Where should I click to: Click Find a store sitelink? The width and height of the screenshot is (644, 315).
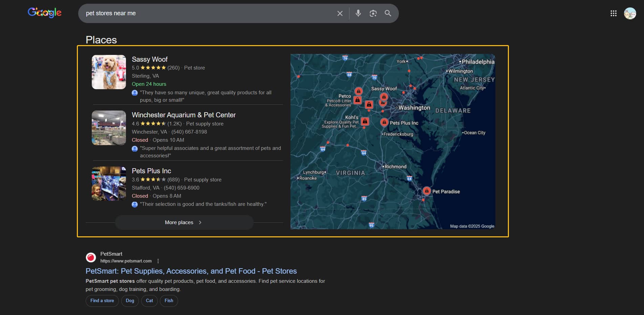(102, 301)
